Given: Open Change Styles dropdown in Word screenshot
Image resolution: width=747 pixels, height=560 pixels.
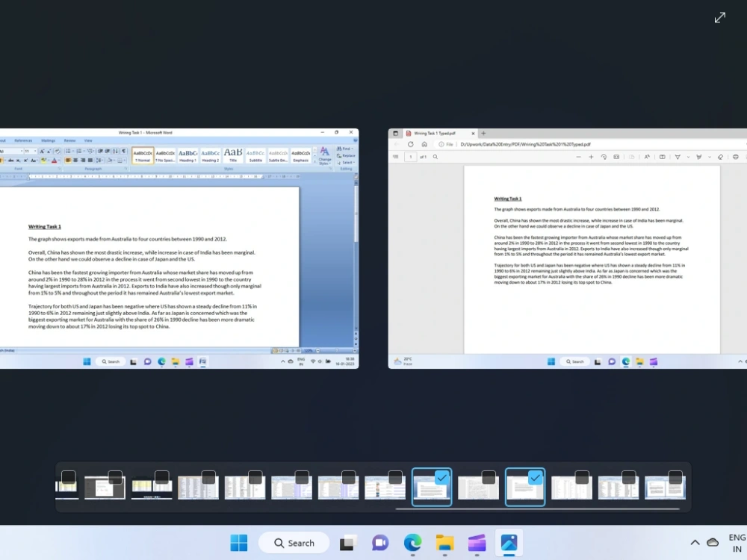Looking at the screenshot, I should pos(324,155).
